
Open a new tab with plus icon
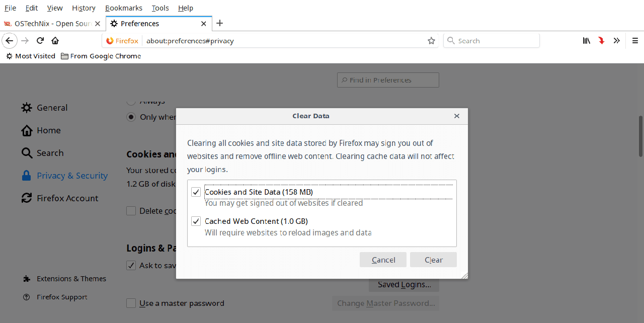(219, 23)
